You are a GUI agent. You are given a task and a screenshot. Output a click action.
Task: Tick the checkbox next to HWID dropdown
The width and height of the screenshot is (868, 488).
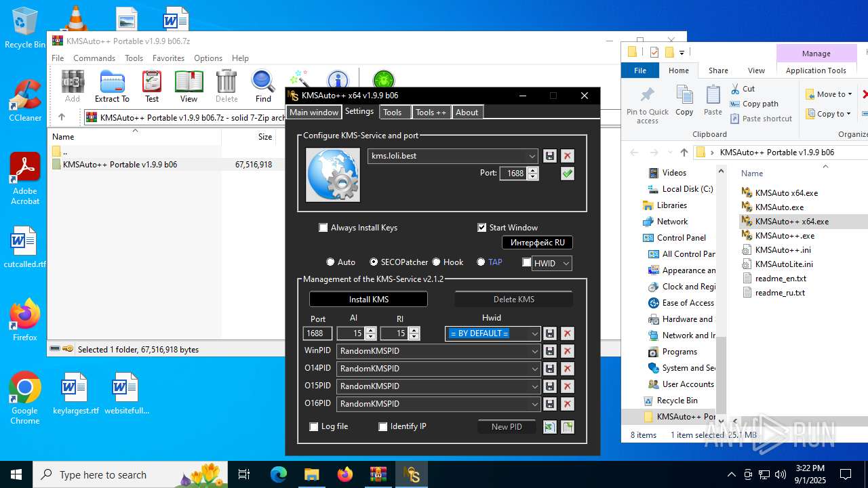tap(527, 263)
